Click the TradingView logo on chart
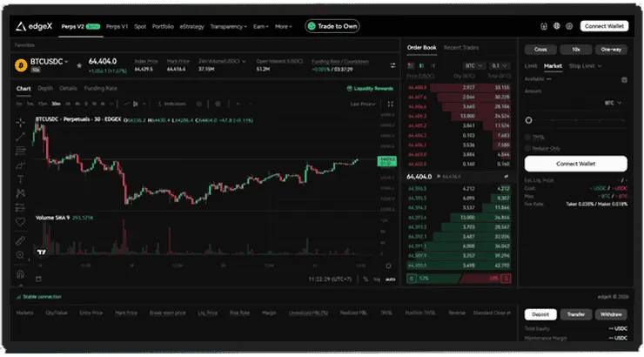Screen dimensions: 644x357 tap(42, 252)
